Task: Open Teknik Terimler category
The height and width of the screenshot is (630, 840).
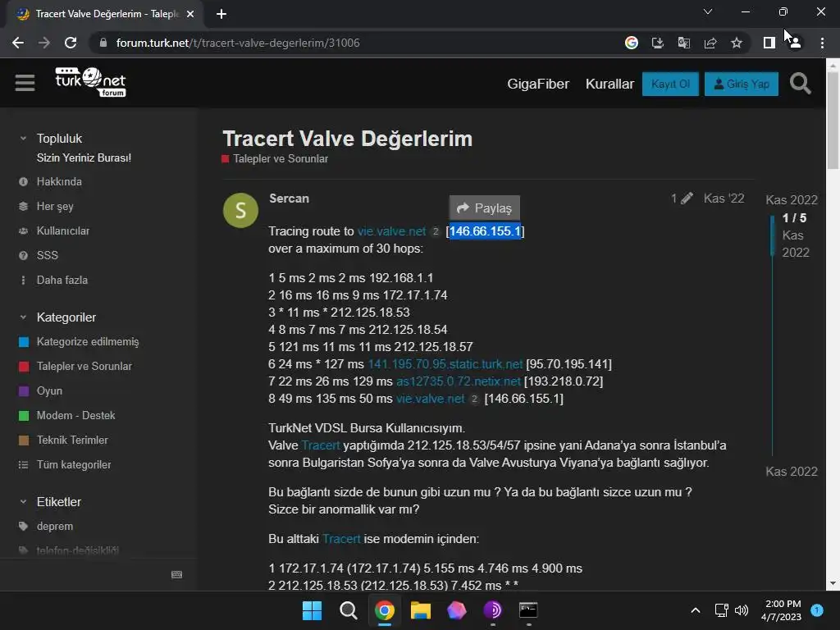Action: pyautogui.click(x=72, y=441)
